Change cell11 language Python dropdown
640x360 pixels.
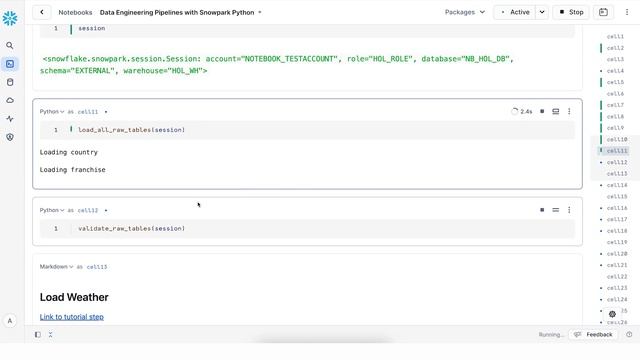point(51,111)
